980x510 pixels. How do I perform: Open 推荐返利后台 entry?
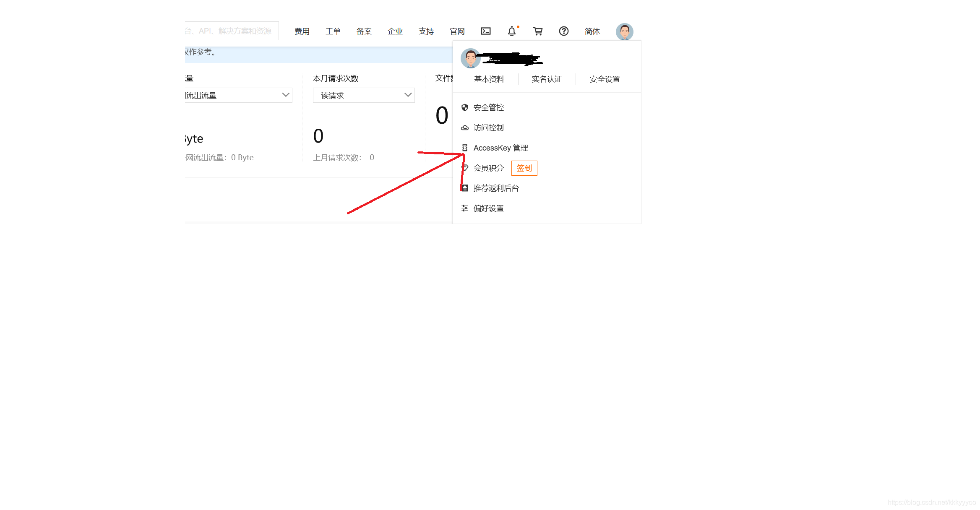coord(496,188)
